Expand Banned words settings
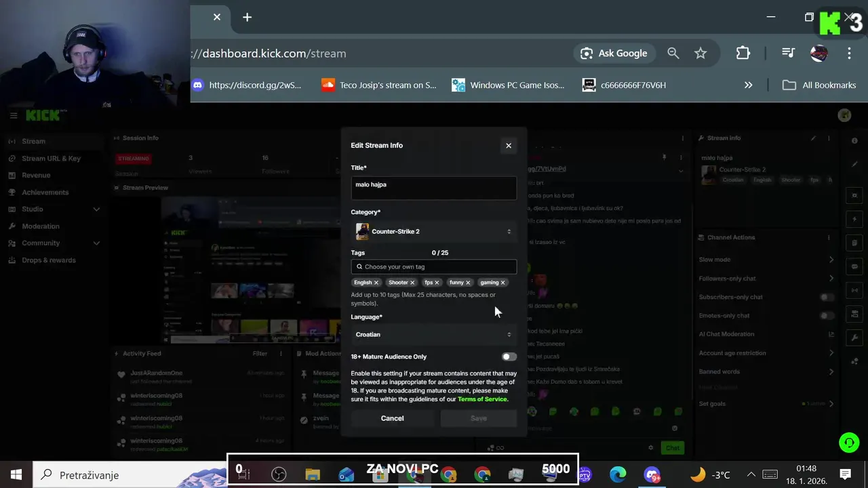 (x=766, y=371)
